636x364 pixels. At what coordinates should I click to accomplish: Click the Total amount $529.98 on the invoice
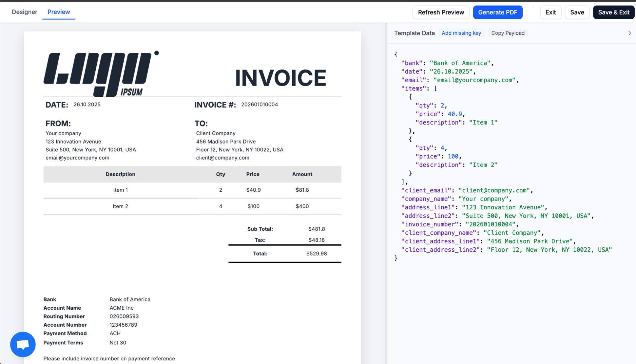click(316, 253)
